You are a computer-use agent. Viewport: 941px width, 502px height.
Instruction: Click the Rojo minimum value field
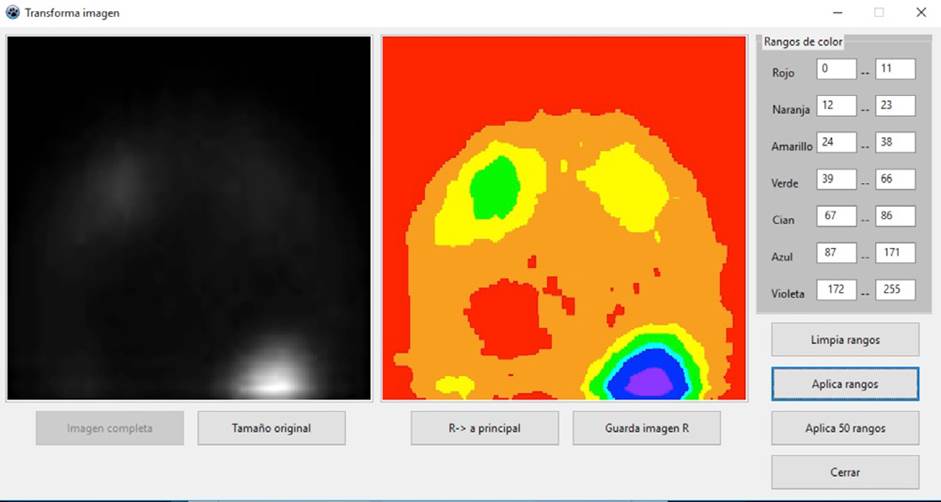836,69
